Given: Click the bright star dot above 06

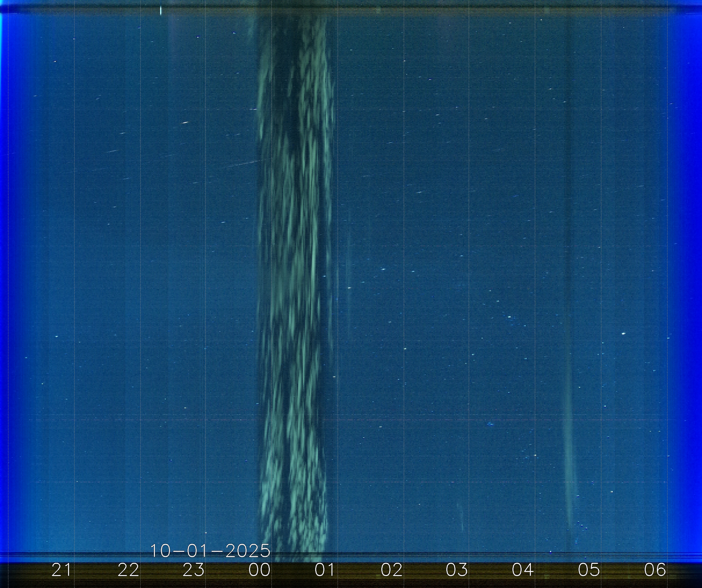Looking at the screenshot, I should click(623, 334).
